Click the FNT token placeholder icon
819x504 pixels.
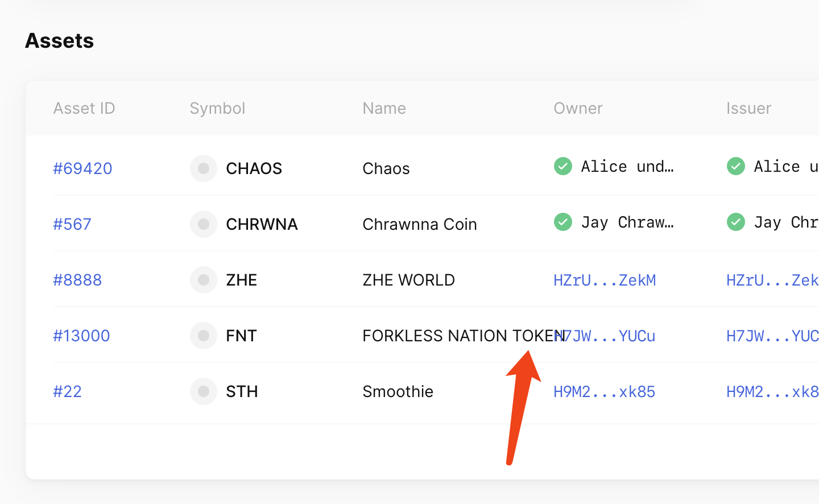(204, 336)
